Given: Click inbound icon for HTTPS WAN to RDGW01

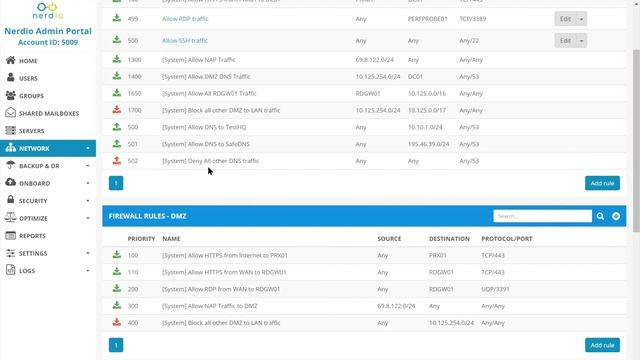Looking at the screenshot, I should [x=117, y=271].
